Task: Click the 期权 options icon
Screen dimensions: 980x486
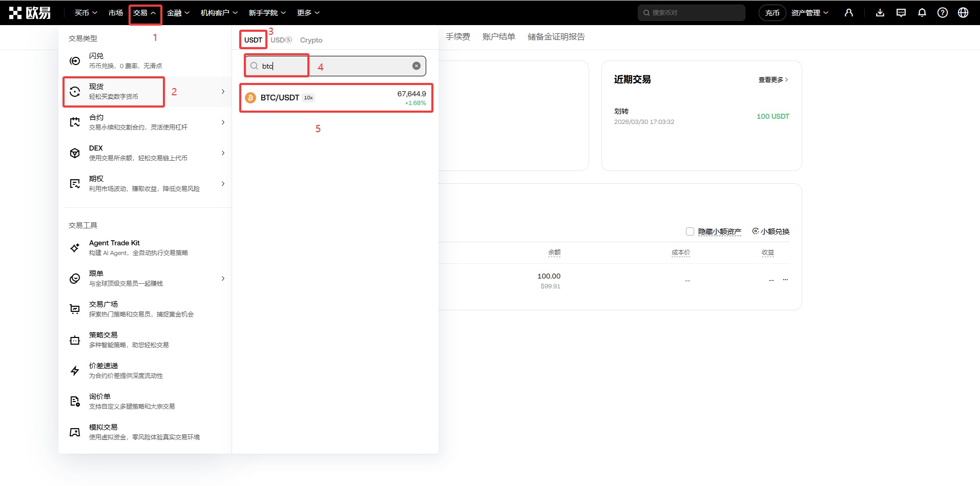Action: pyautogui.click(x=75, y=184)
